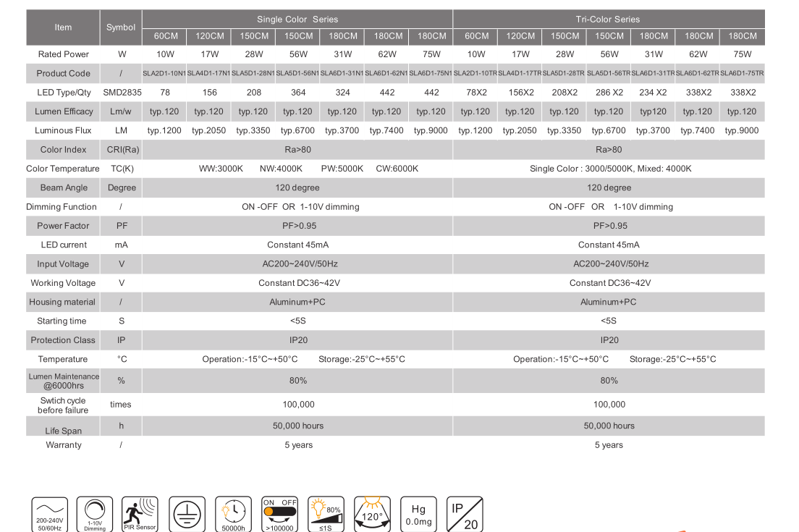This screenshot has height=532, width=799.
Task: Click the Dimming Function row label
Action: coord(62,206)
